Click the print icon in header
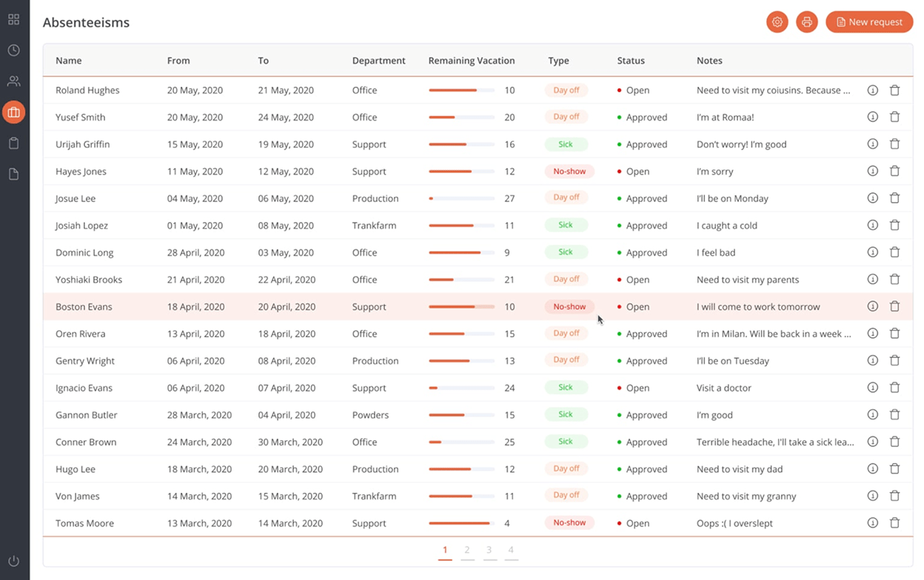The height and width of the screenshot is (580, 924). coord(806,21)
